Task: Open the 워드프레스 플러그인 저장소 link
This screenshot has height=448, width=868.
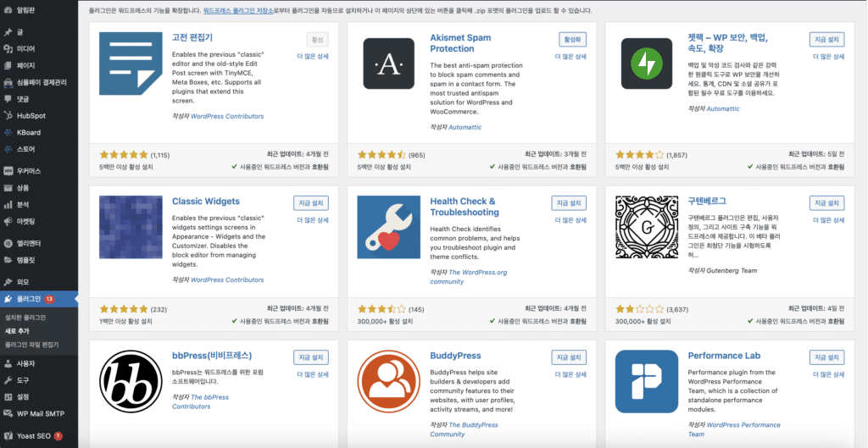Action: click(238, 10)
